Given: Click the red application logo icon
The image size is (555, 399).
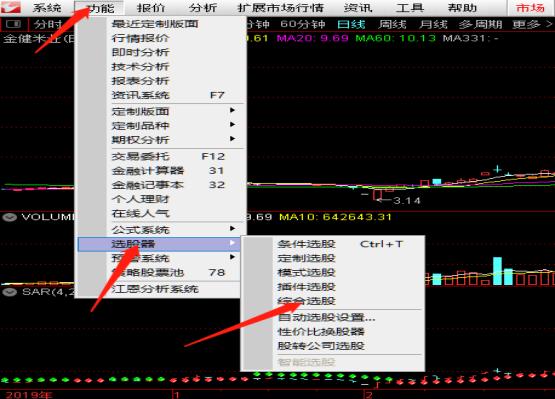Looking at the screenshot, I should (x=11, y=7).
